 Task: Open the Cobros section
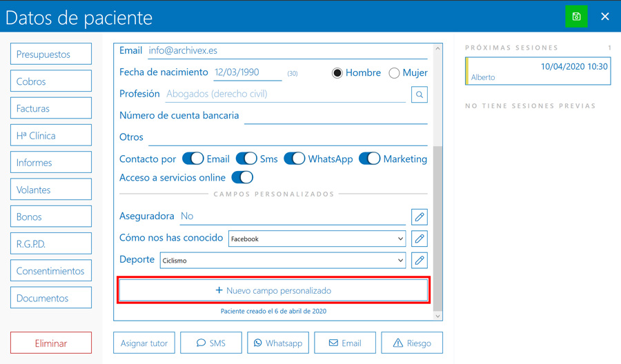click(x=51, y=81)
